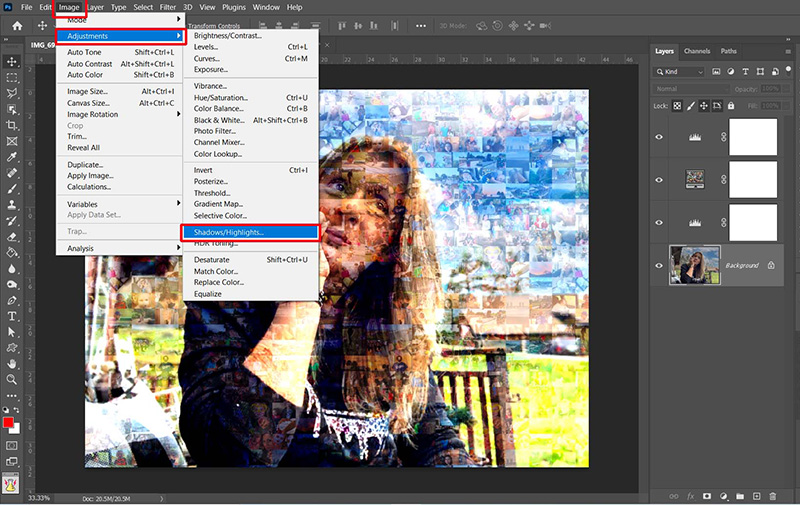Viewport: 800px width, 505px height.
Task: Select the Hand tool
Action: coord(11,364)
